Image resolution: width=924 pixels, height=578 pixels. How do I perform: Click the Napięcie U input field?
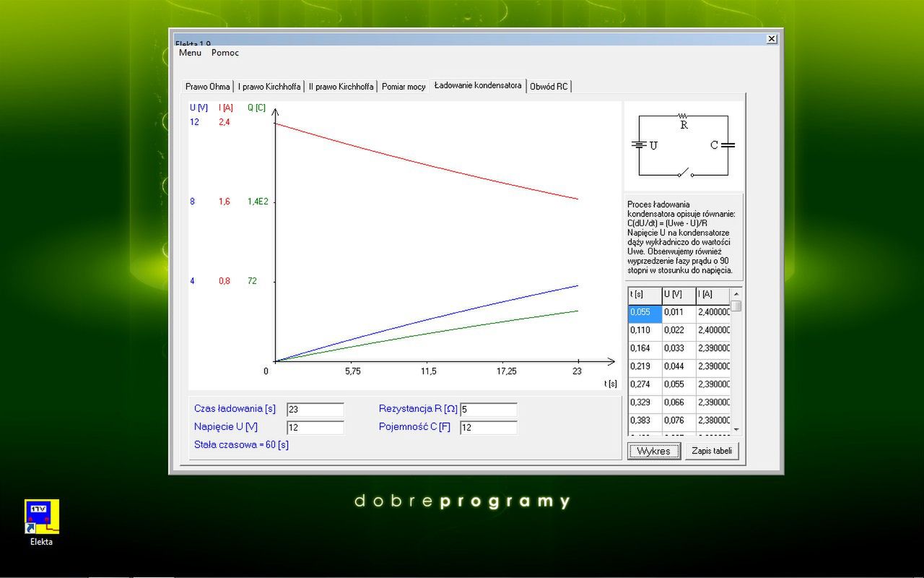click(x=315, y=428)
